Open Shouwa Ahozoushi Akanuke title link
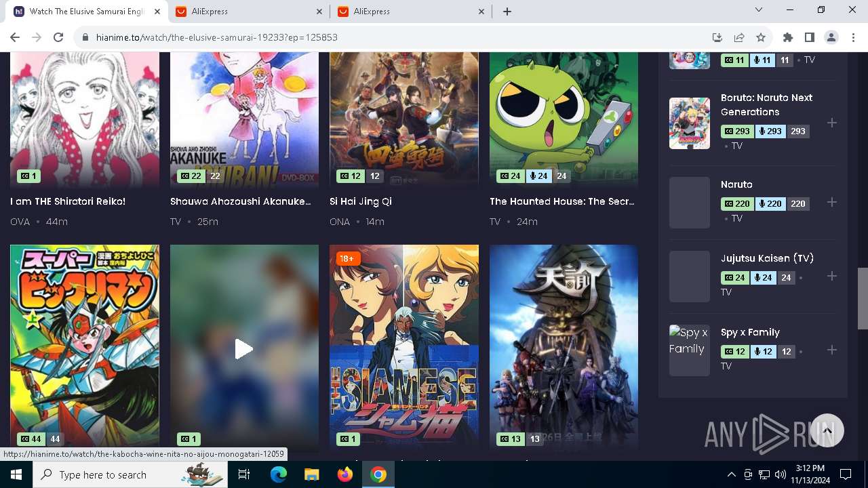The height and width of the screenshot is (488, 868). (x=241, y=201)
